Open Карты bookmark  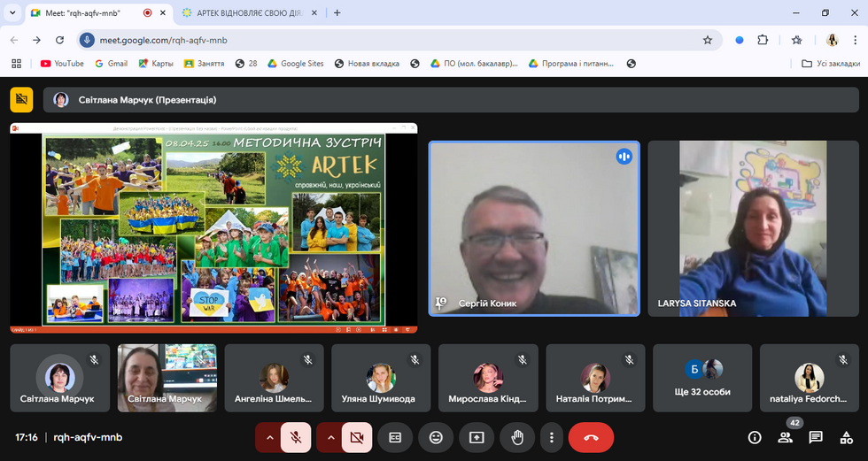156,64
